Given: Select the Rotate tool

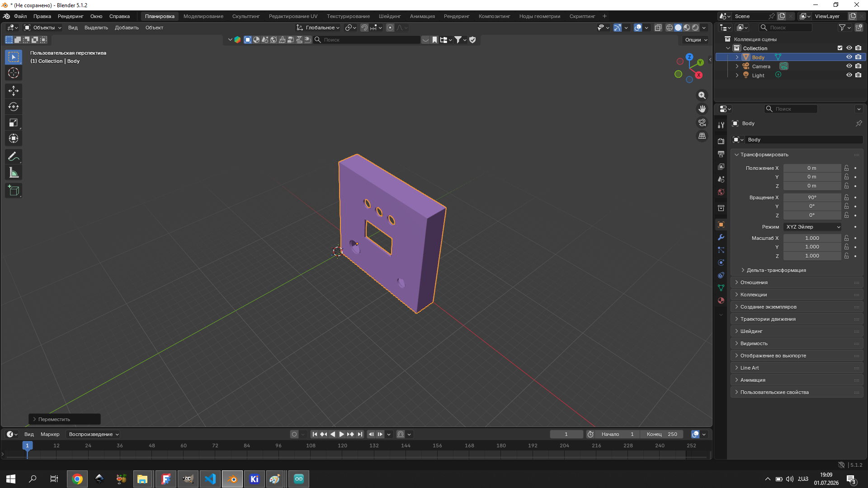Looking at the screenshot, I should (14, 107).
